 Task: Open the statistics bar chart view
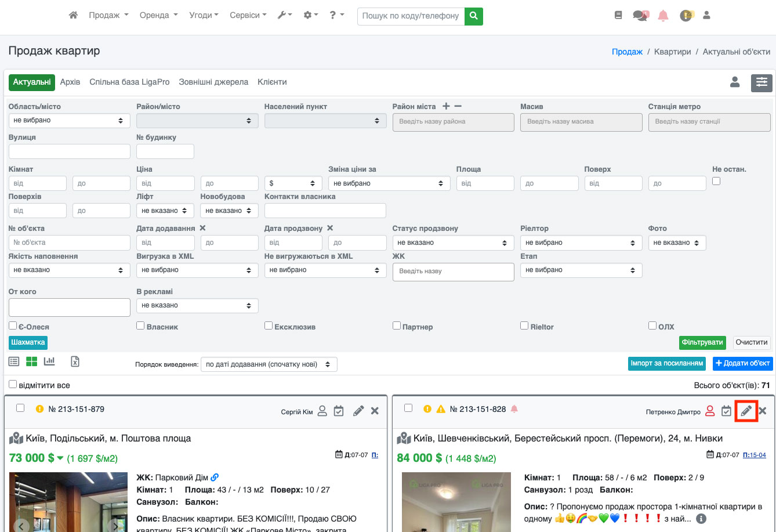tap(49, 361)
